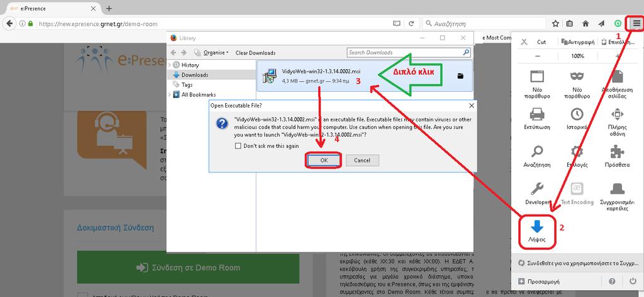
Task: Click the green circular extension icon
Action: [x=618, y=24]
